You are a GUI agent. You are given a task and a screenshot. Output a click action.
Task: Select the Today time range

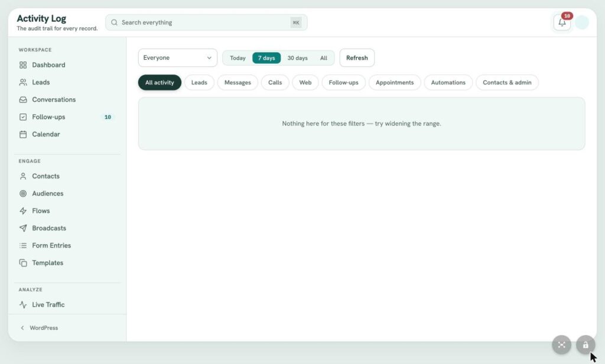[238, 58]
